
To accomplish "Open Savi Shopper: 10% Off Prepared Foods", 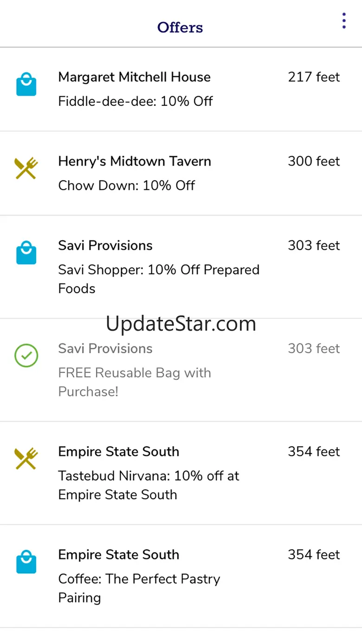I will (x=181, y=267).
